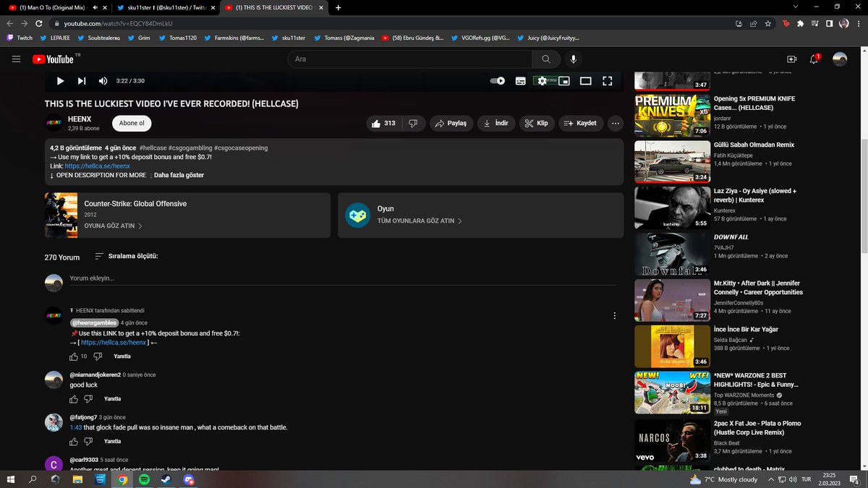This screenshot has width=868, height=488.
Task: Open options menu on pinned comment
Action: (x=615, y=316)
